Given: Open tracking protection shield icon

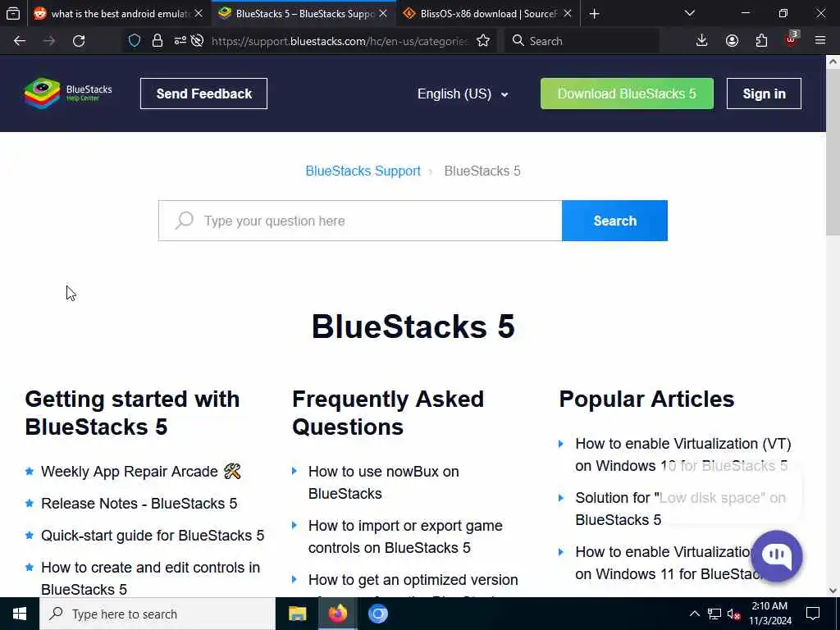Looking at the screenshot, I should pos(135,41).
